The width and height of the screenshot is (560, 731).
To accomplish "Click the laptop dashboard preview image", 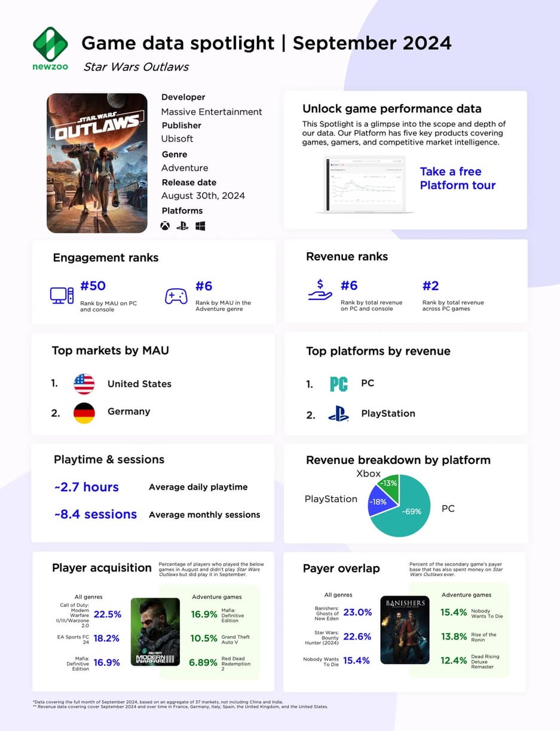I will click(365, 185).
